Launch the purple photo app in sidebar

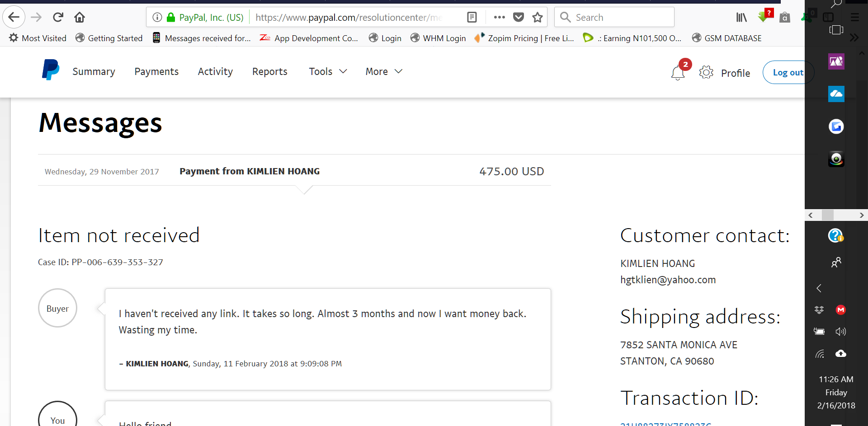click(x=836, y=61)
